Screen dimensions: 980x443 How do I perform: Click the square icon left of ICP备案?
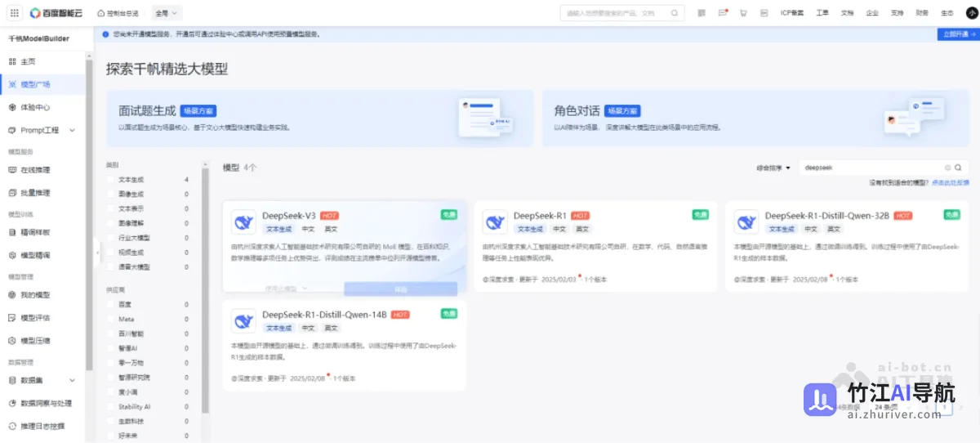[764, 13]
